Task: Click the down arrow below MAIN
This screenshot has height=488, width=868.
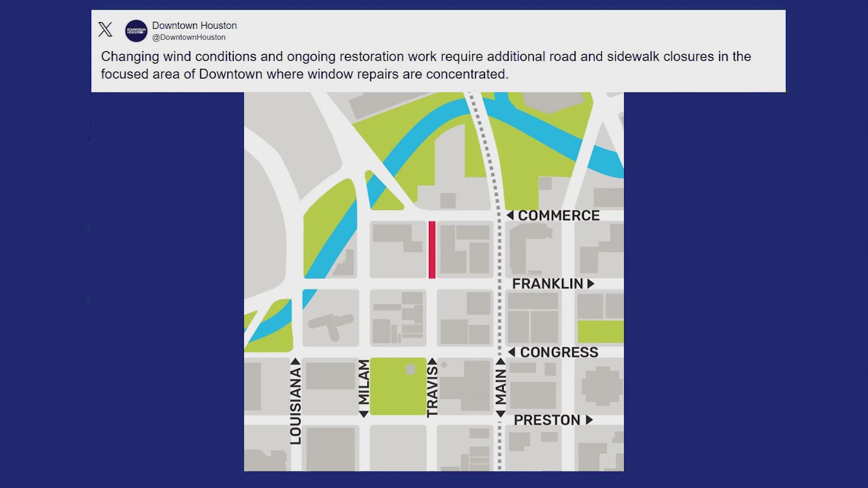Action: tap(500, 414)
